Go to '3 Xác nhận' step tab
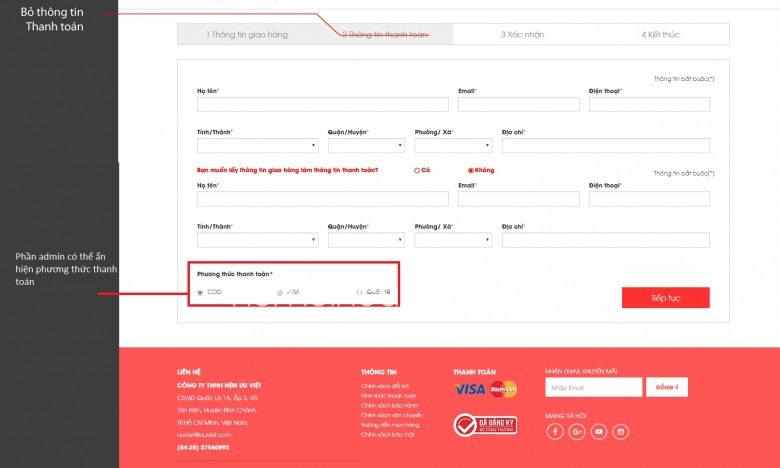Viewport: 780px width, 468px height. pos(522,35)
